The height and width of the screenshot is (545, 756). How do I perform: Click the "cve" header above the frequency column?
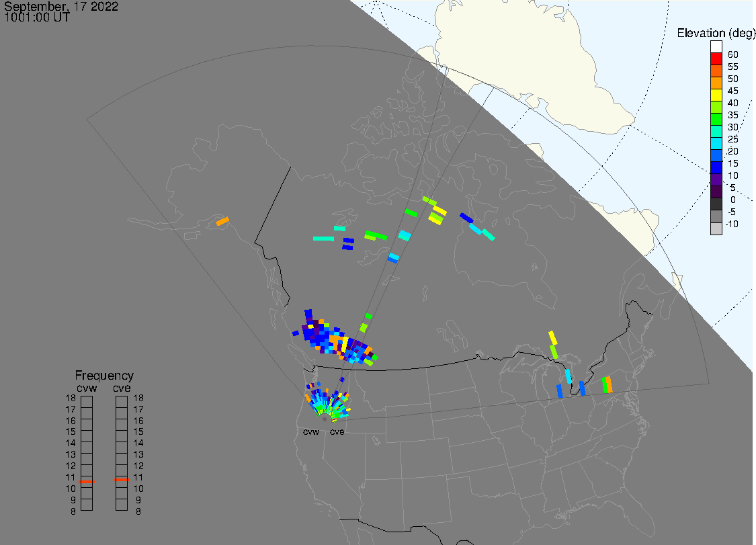coord(122,388)
